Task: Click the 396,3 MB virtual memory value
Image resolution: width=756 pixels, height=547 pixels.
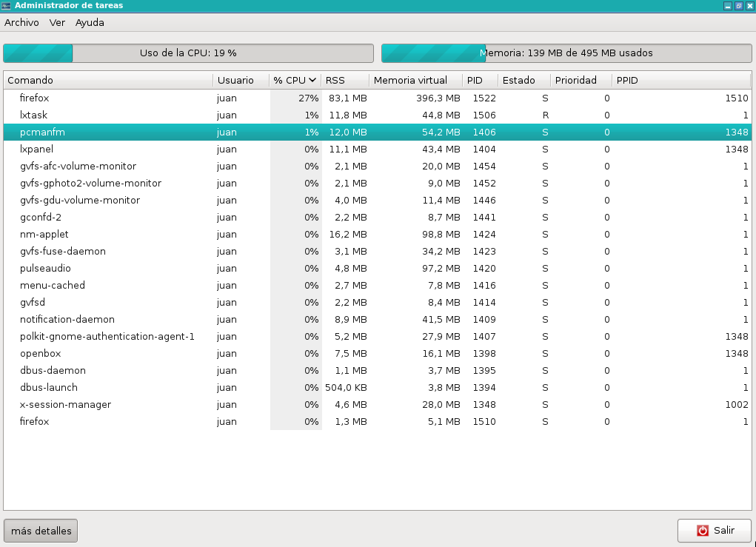Action: tap(438, 98)
